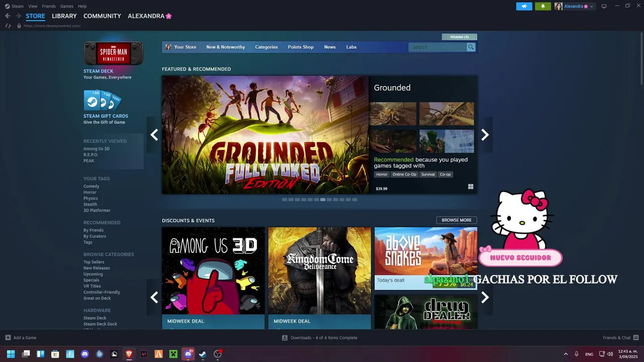This screenshot has width=644, height=362.
Task: Click the Windows platform icon on Grounded
Action: pyautogui.click(x=470, y=187)
